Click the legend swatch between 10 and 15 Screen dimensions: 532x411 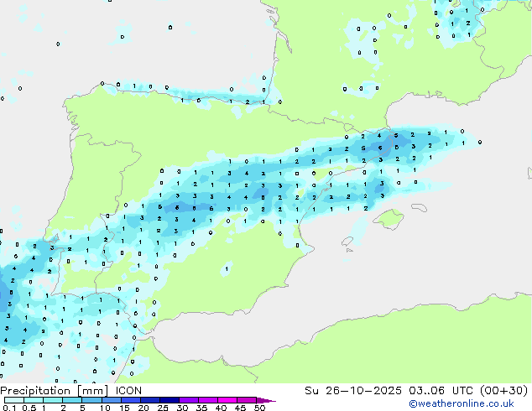[112, 400]
